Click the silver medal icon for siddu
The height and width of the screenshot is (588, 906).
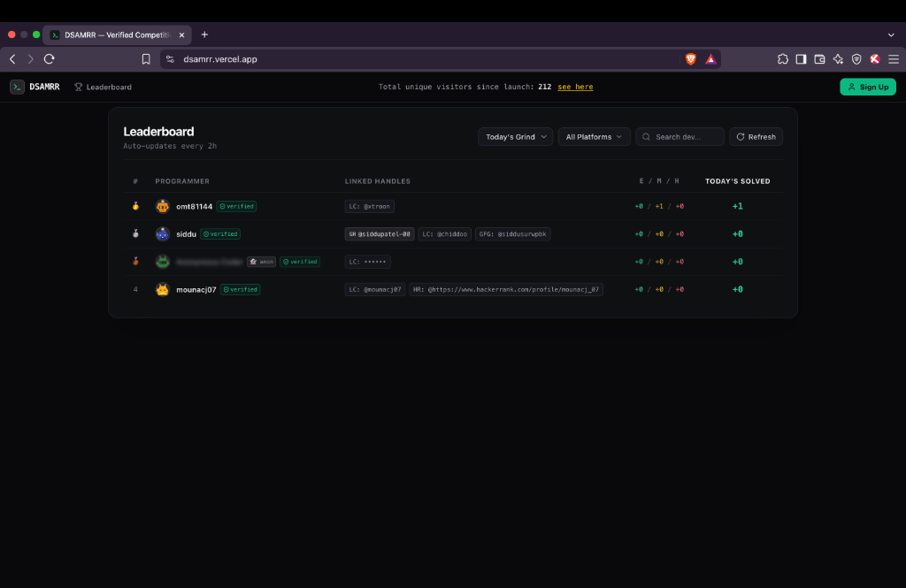[135, 234]
